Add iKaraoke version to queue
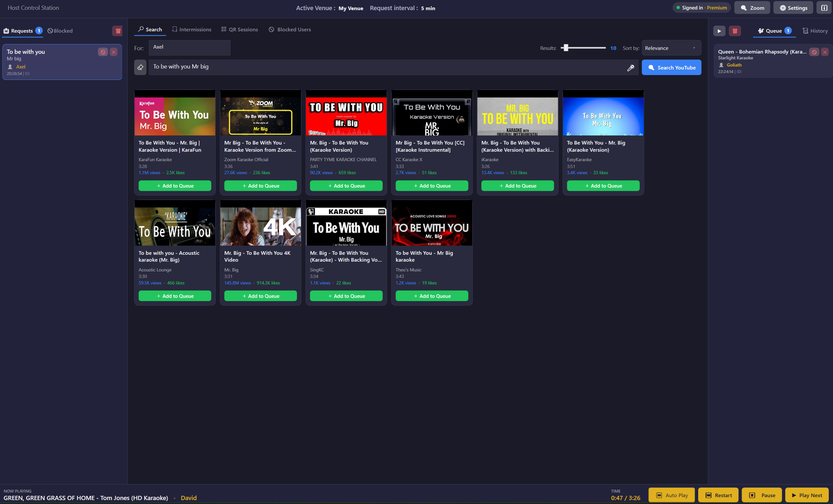The width and height of the screenshot is (833, 504). [x=518, y=186]
